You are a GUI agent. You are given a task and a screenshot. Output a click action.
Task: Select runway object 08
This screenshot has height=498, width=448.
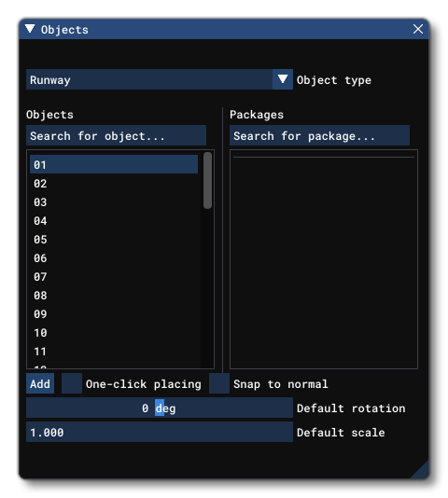tap(114, 296)
